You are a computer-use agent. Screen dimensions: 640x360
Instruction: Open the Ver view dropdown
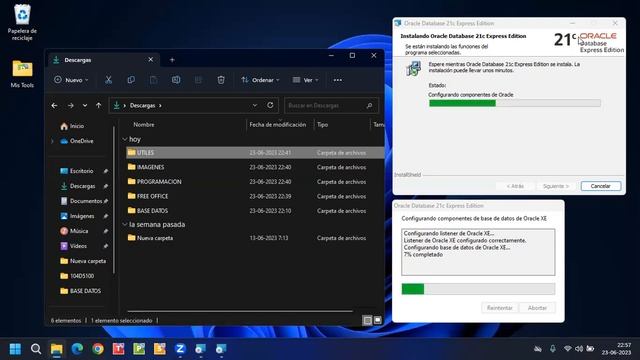click(x=305, y=80)
